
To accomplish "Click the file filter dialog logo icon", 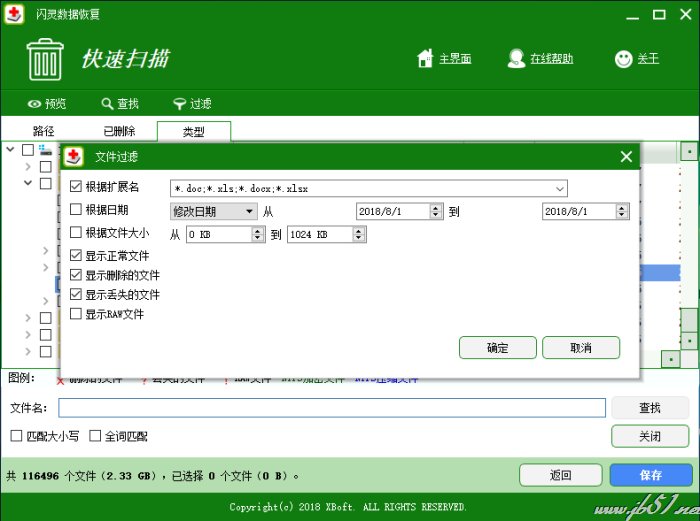I will coord(74,157).
